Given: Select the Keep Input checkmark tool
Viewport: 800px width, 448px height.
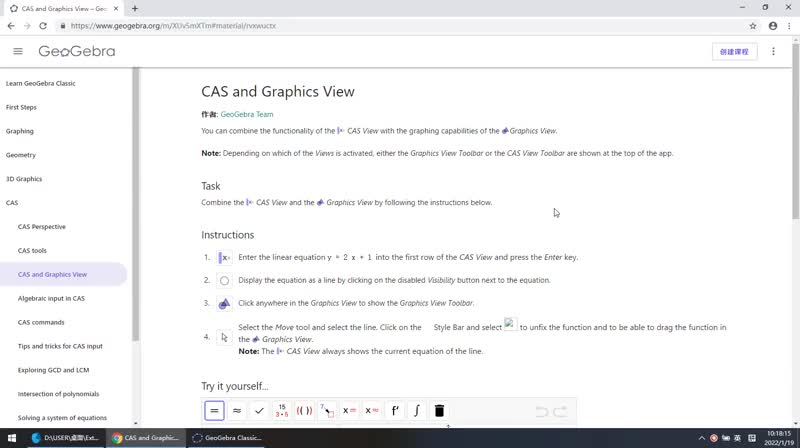Looking at the screenshot, I should tap(259, 410).
